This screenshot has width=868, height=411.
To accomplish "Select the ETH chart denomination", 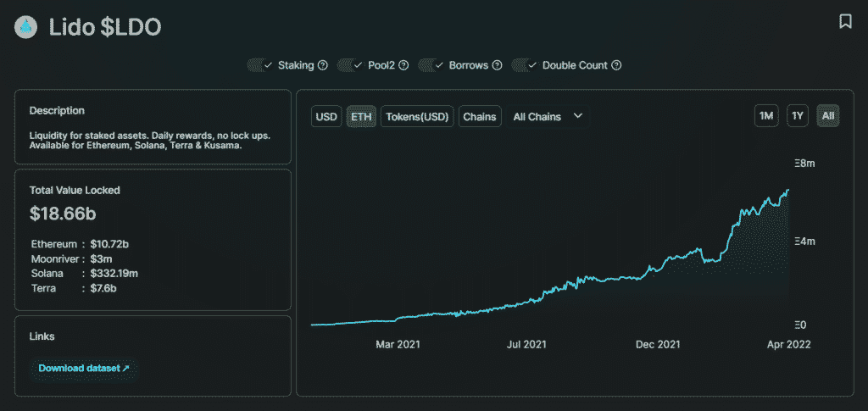I will [x=361, y=117].
